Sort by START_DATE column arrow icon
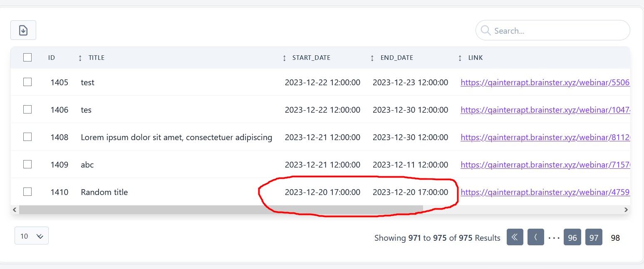 click(x=285, y=58)
